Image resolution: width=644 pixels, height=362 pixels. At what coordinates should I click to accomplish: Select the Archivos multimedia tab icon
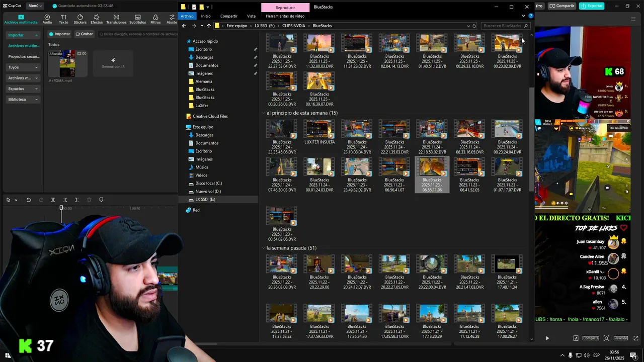click(21, 19)
